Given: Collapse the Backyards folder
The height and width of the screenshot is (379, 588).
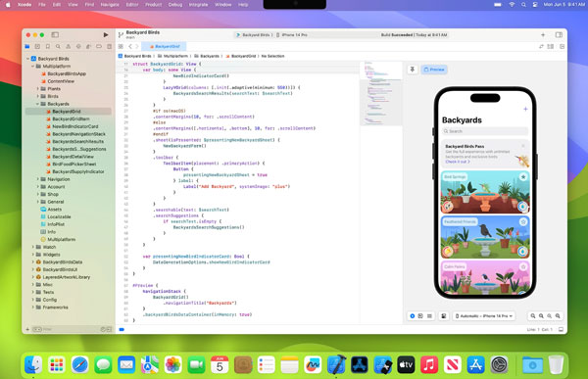Looking at the screenshot, I should point(38,104).
